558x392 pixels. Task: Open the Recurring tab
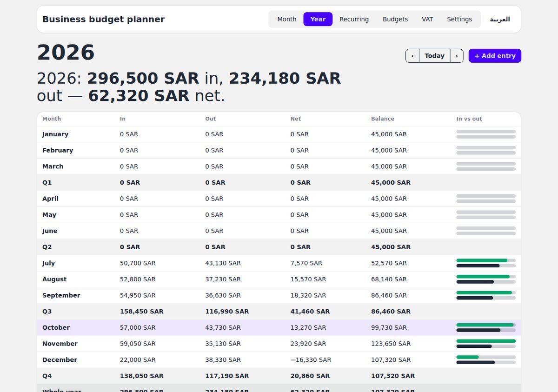click(x=354, y=19)
